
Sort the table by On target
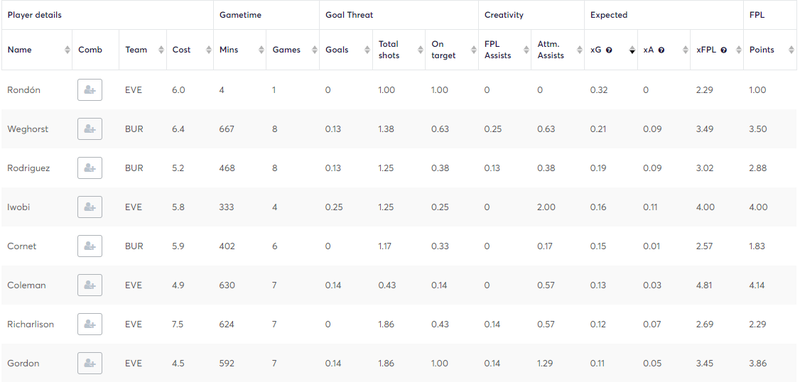[x=473, y=50]
